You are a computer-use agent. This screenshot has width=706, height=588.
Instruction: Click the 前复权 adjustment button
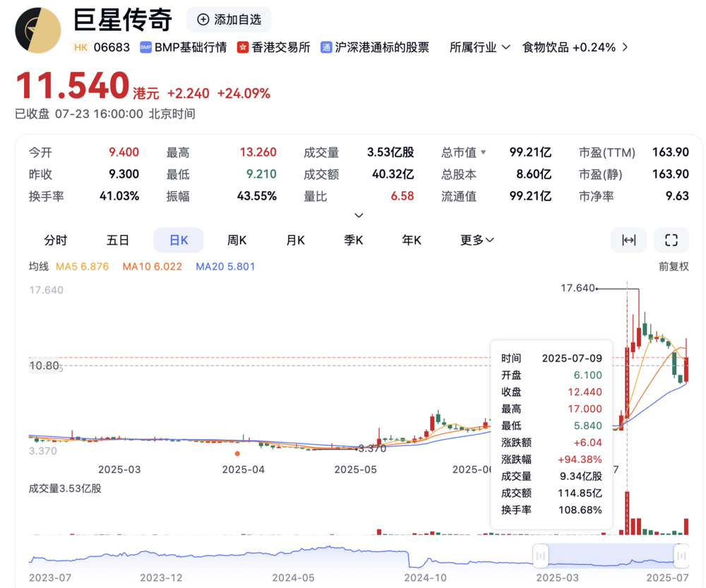tap(674, 267)
